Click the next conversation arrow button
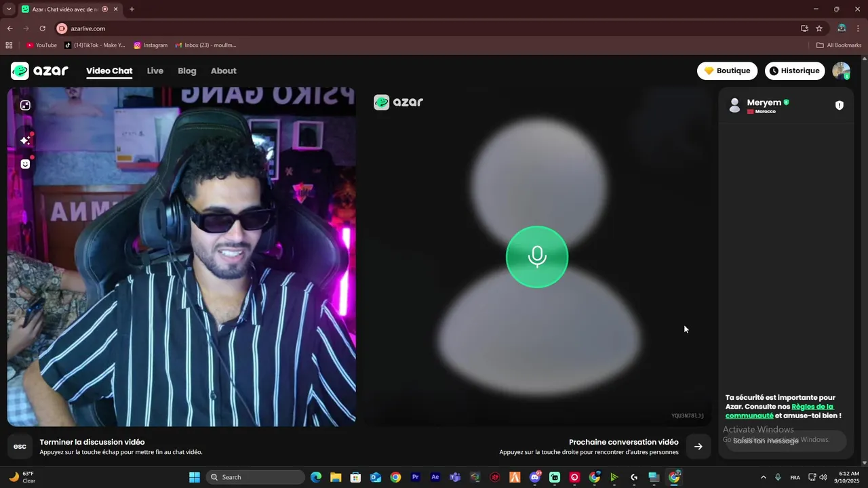 click(698, 447)
